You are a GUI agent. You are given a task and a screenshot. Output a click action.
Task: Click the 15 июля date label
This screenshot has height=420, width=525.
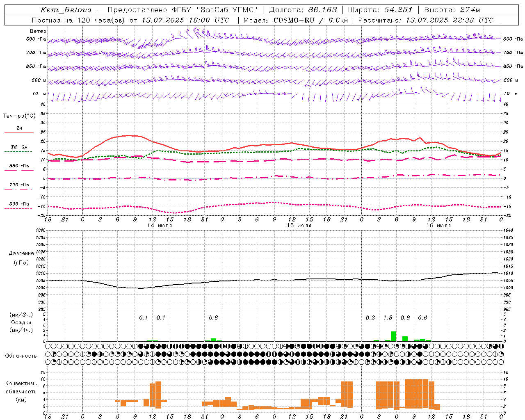[299, 226]
